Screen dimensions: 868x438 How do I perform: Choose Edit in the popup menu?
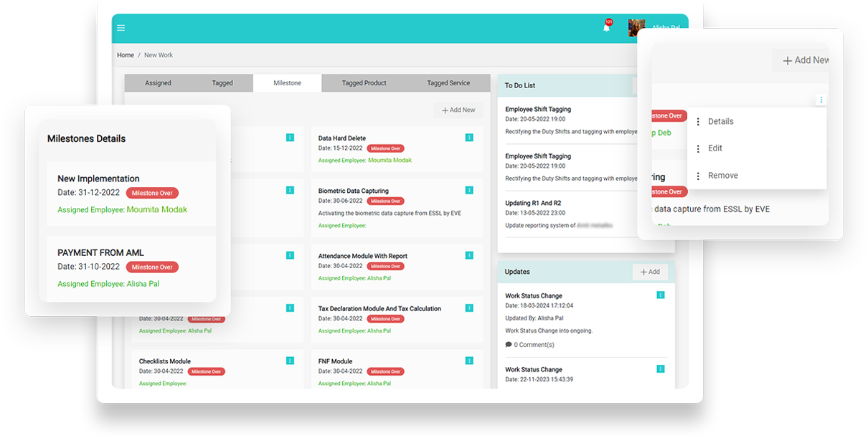(x=714, y=148)
